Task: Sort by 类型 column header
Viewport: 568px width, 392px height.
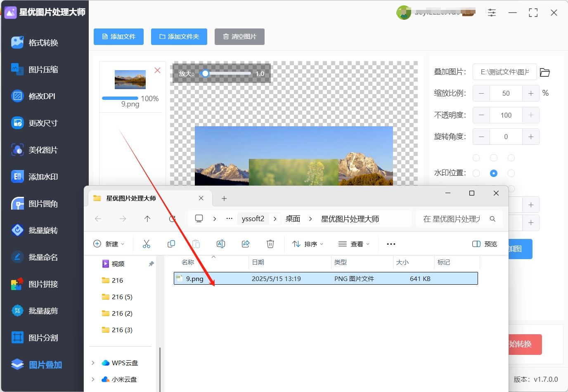Action: 341,262
